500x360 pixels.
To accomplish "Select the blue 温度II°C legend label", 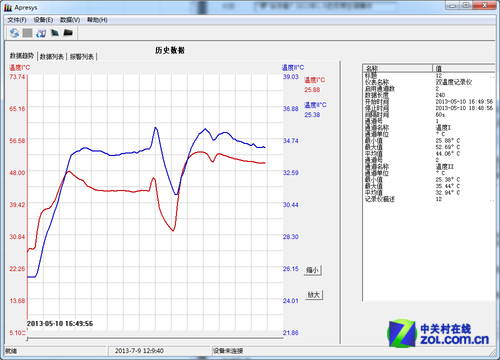I will pos(315,105).
